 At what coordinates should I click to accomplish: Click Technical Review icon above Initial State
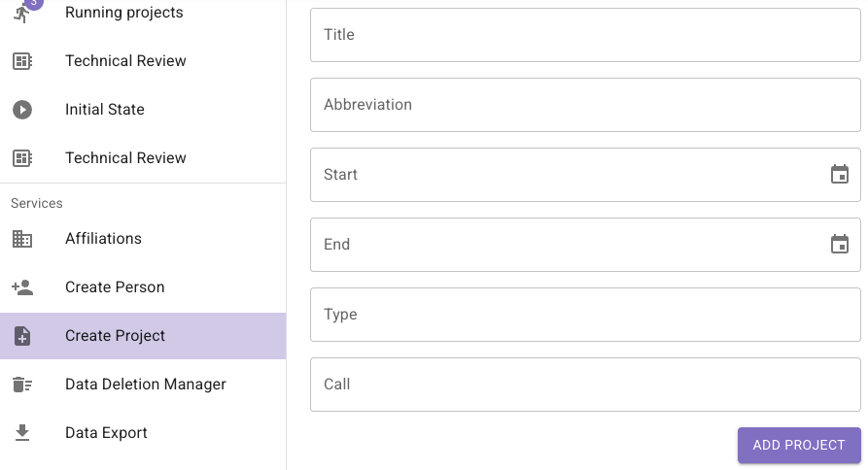[x=22, y=61]
